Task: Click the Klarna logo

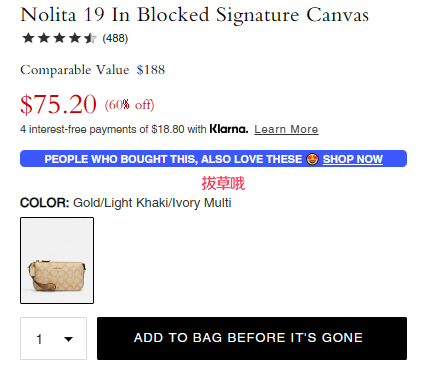Action: pyautogui.click(x=229, y=129)
